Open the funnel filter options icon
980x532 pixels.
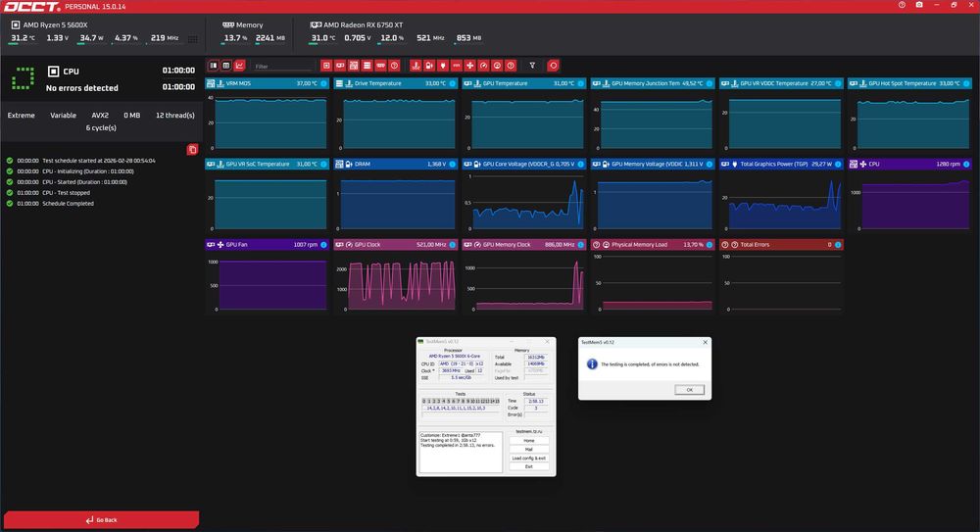point(532,66)
